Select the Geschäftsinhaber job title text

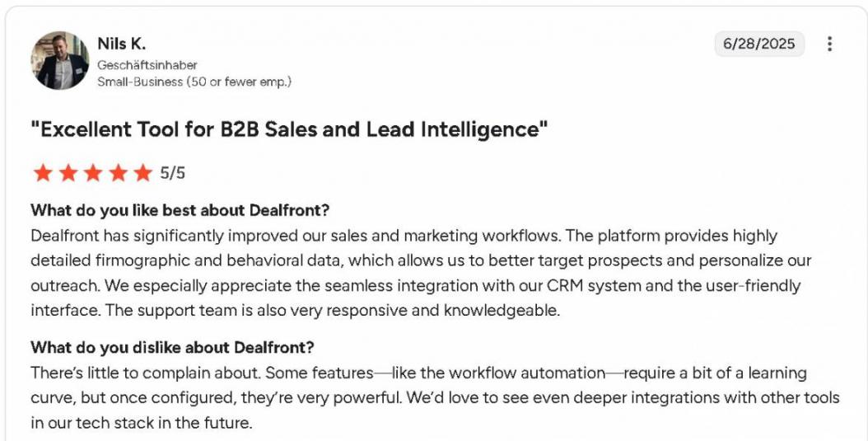tap(147, 64)
